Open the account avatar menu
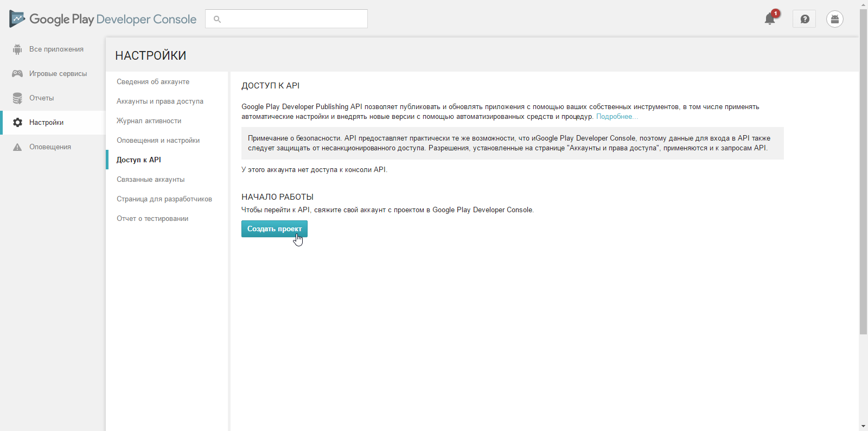 835,19
